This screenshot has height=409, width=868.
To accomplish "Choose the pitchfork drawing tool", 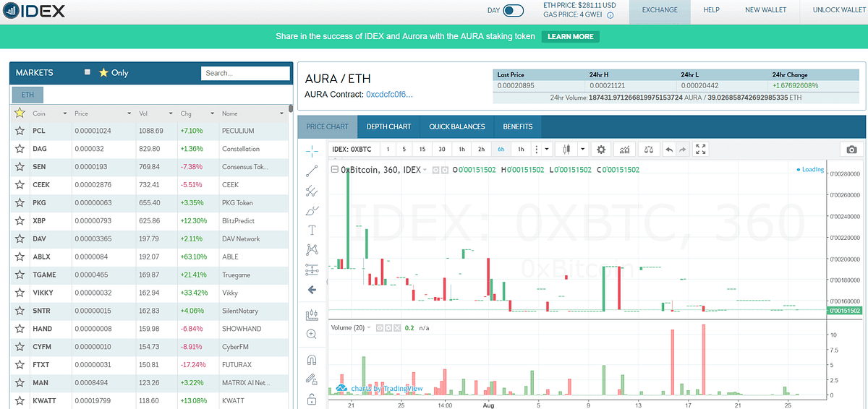I will point(312,191).
